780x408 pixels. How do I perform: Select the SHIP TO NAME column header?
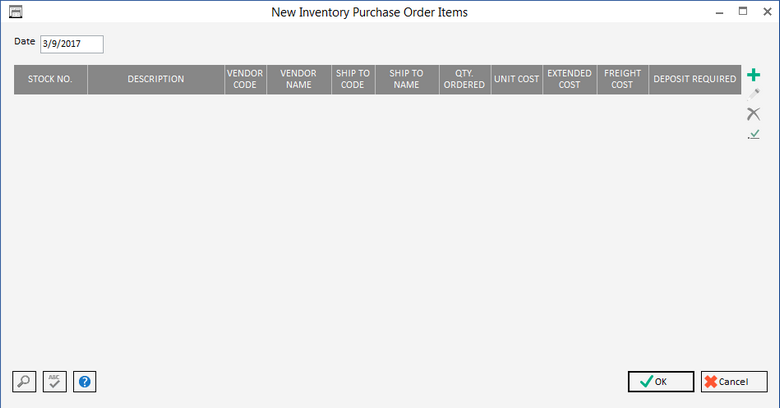pos(407,79)
